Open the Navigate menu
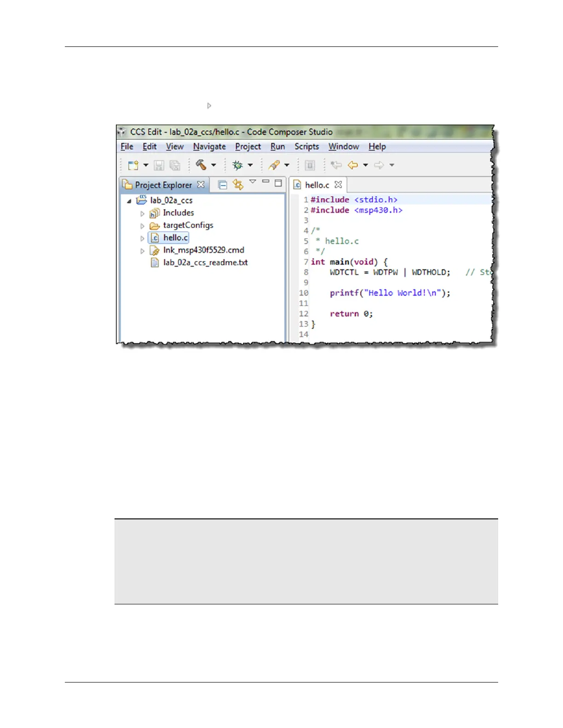Image resolution: width=563 pixels, height=728 pixels. click(x=209, y=147)
